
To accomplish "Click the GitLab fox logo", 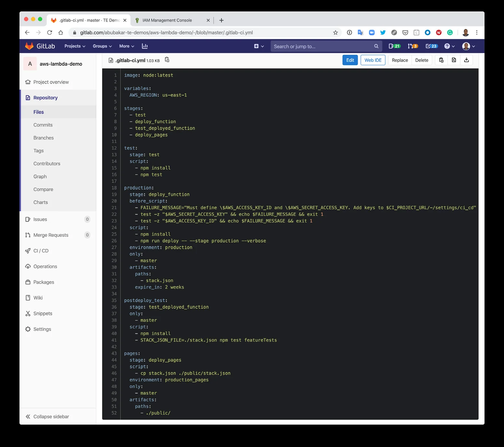I will click(x=29, y=46).
